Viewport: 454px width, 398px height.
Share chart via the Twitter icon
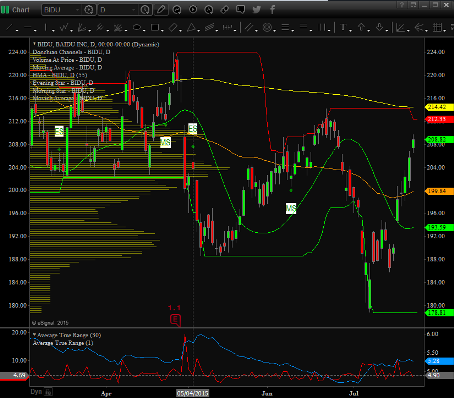click(x=256, y=10)
